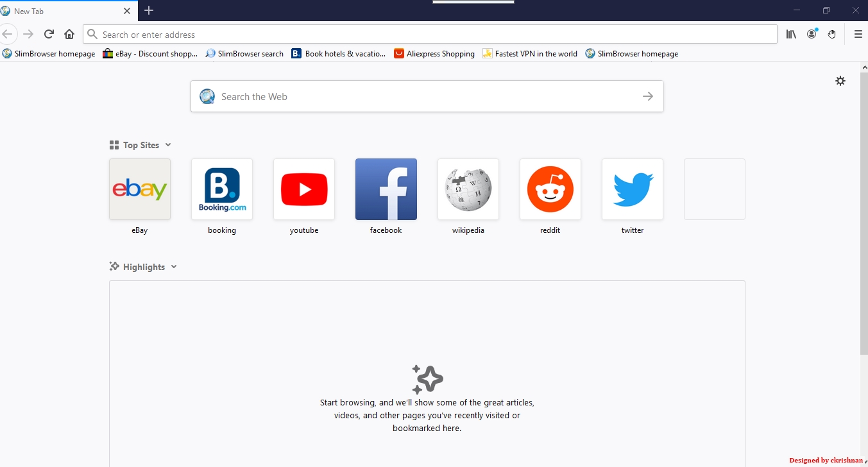Click the address bar search magnifier icon
Viewport: 868px width, 467px height.
coord(92,34)
